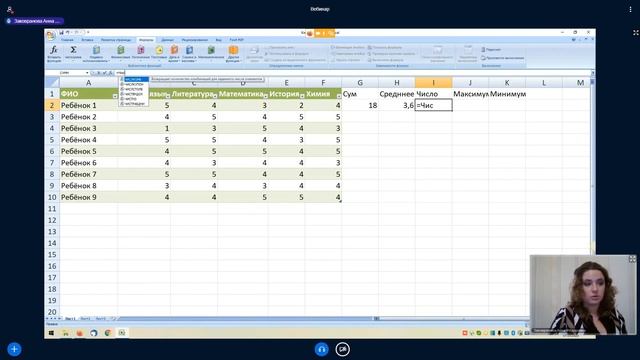Screen dimensions: 640x360
Task: Select row 12 header
Action: click(x=52, y=220)
